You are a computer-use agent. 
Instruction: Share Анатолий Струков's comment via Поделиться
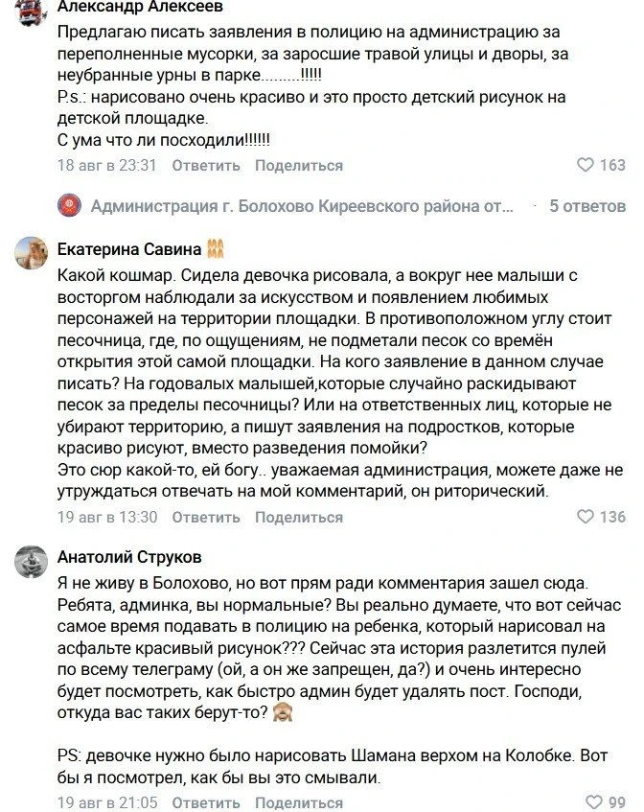click(299, 802)
